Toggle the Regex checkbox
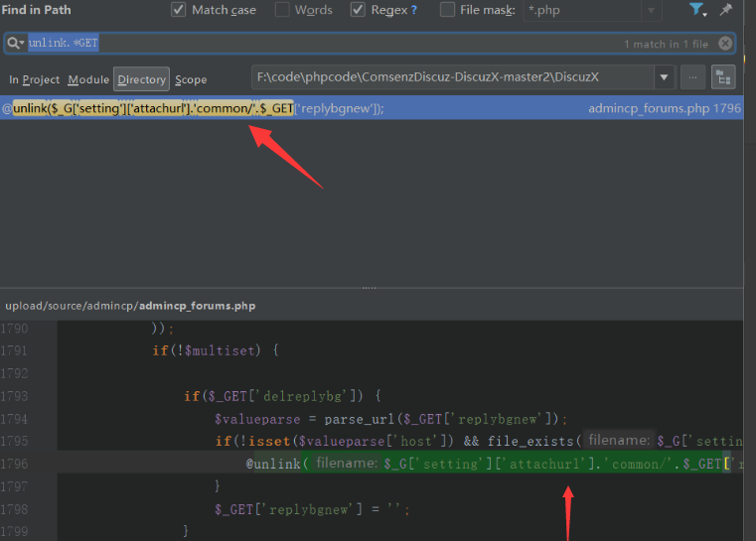 pos(358,10)
